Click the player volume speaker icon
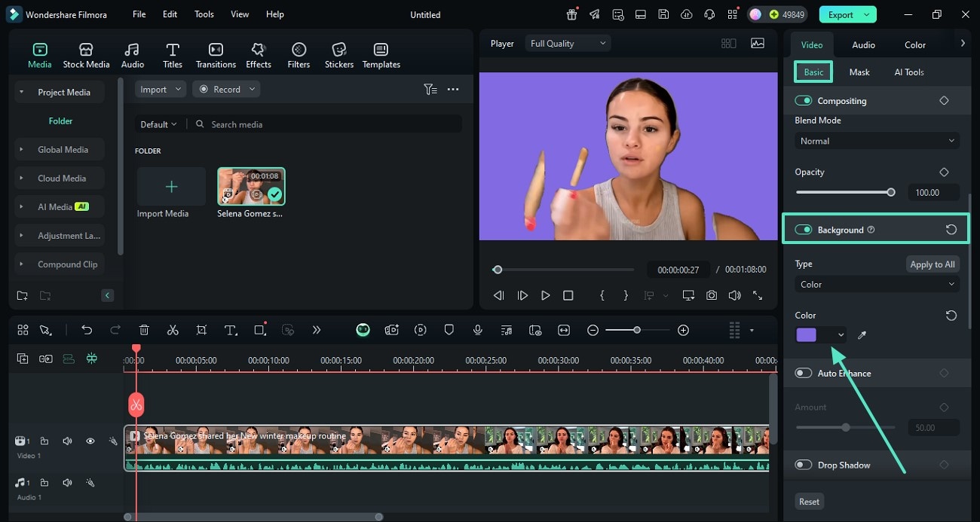The width and height of the screenshot is (980, 522). [734, 296]
